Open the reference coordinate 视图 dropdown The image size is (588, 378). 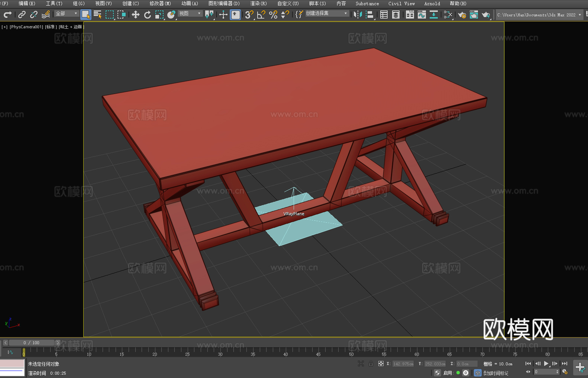point(190,13)
